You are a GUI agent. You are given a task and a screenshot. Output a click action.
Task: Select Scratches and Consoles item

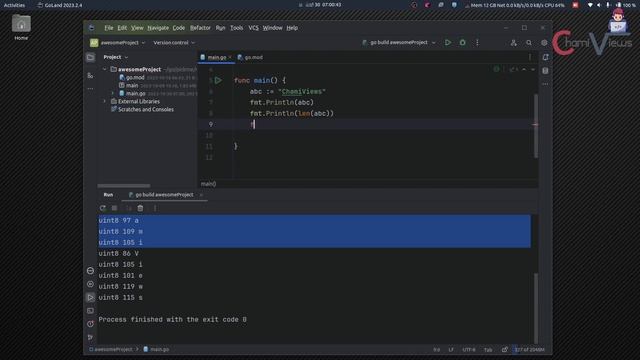point(145,109)
